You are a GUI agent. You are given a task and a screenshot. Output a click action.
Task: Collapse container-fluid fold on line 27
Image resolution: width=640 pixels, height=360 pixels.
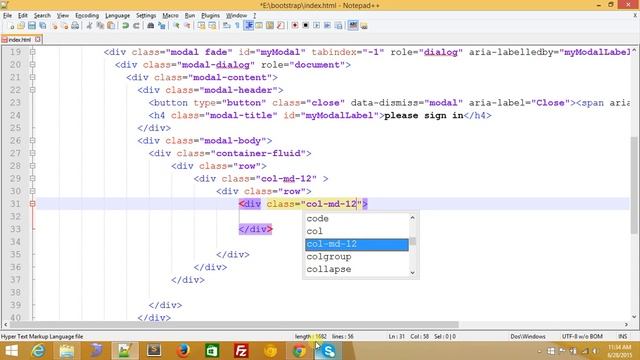click(32, 153)
